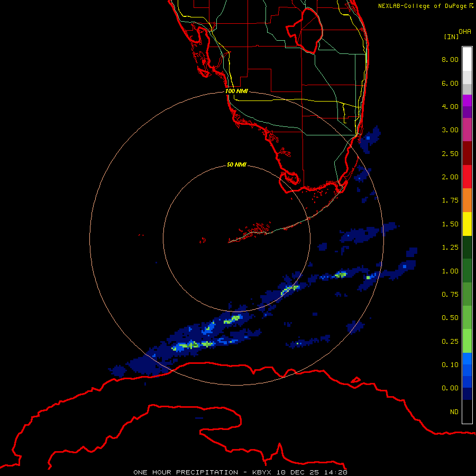Click the 0.75 legend value
Image resolution: width=476 pixels, height=476 pixels.
(x=450, y=295)
